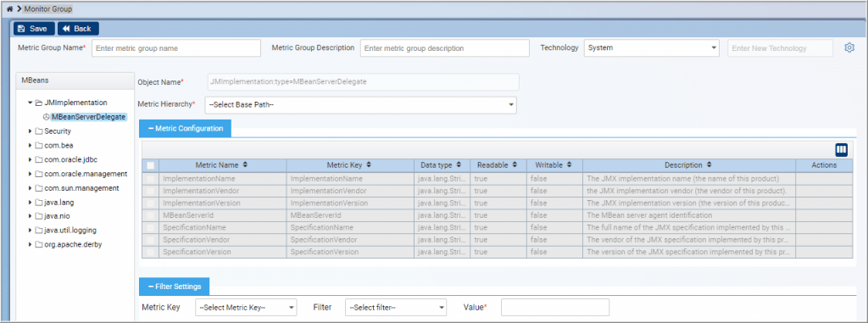Click the filter Value input field
Image resolution: width=868 pixels, height=323 pixels.
pyautogui.click(x=554, y=308)
